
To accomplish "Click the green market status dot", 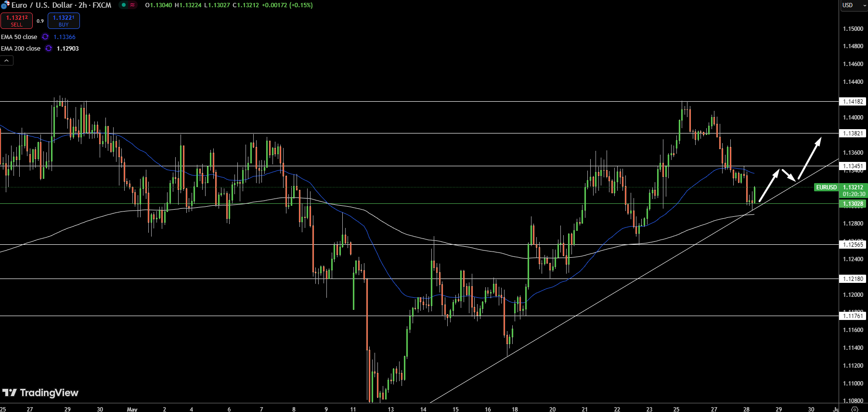I will (124, 5).
